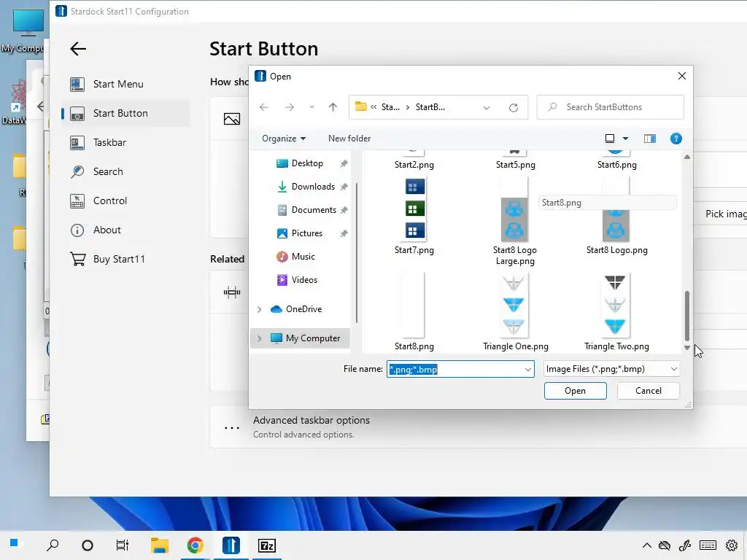Image resolution: width=747 pixels, height=560 pixels.
Task: Open 7-Zip from the taskbar
Action: tap(267, 545)
